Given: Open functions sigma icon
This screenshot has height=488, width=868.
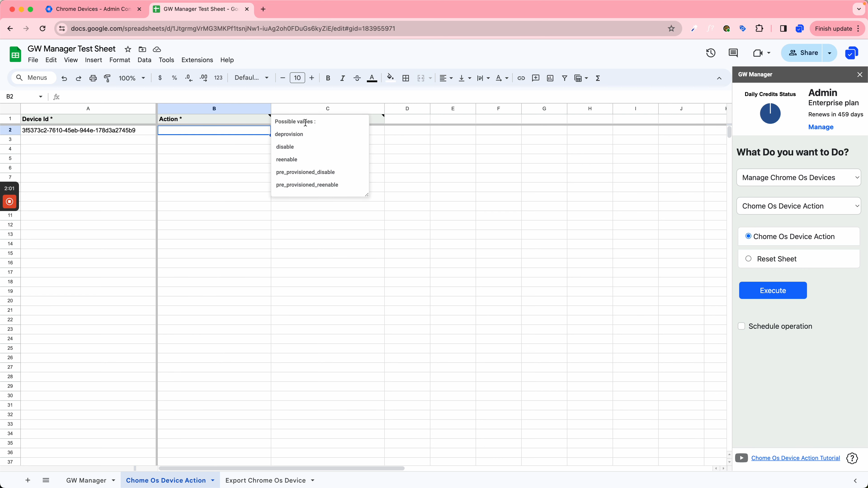Looking at the screenshot, I should [598, 78].
